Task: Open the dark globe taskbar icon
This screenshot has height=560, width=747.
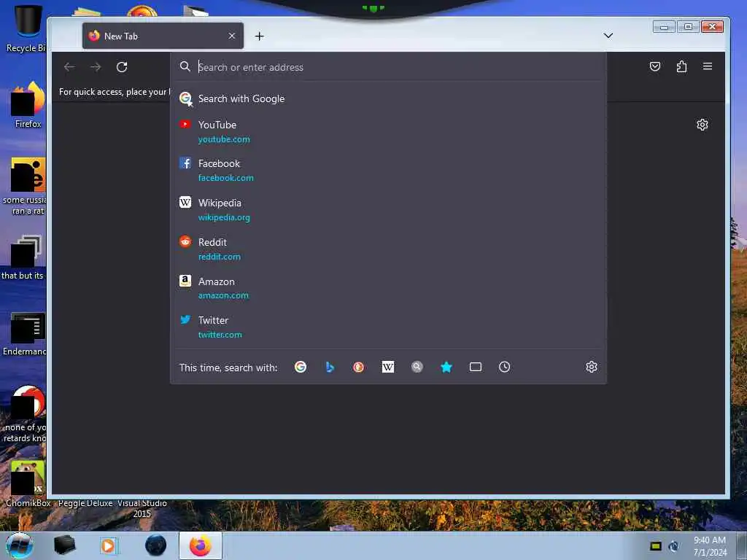Action: pyautogui.click(x=156, y=545)
